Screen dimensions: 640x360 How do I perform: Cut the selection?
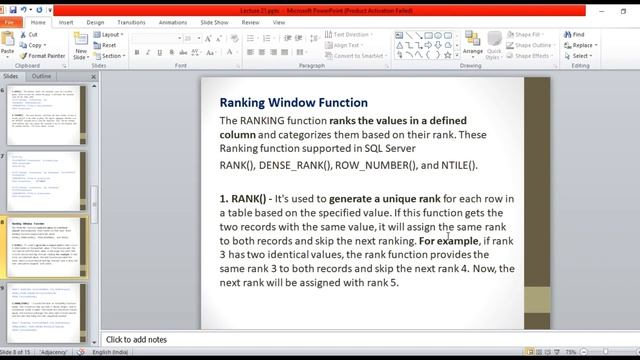point(29,35)
